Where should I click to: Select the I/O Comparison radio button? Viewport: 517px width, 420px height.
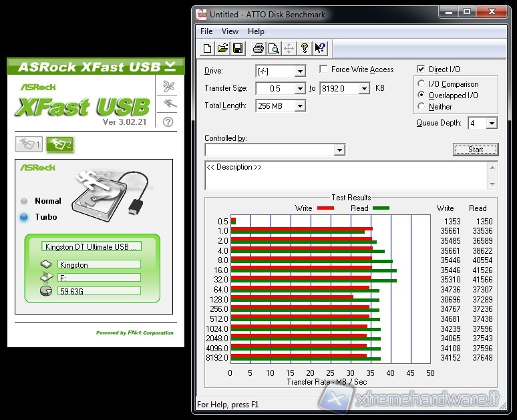421,84
